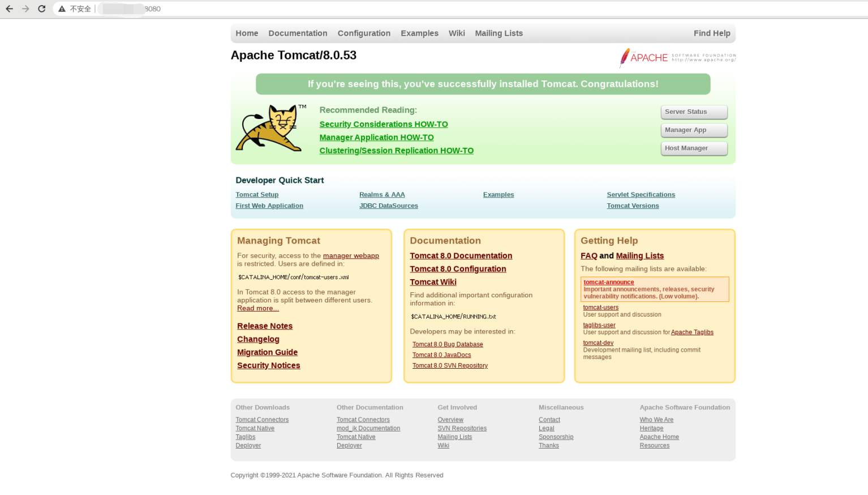Open Changelog link
This screenshot has width=868, height=495.
258,339
